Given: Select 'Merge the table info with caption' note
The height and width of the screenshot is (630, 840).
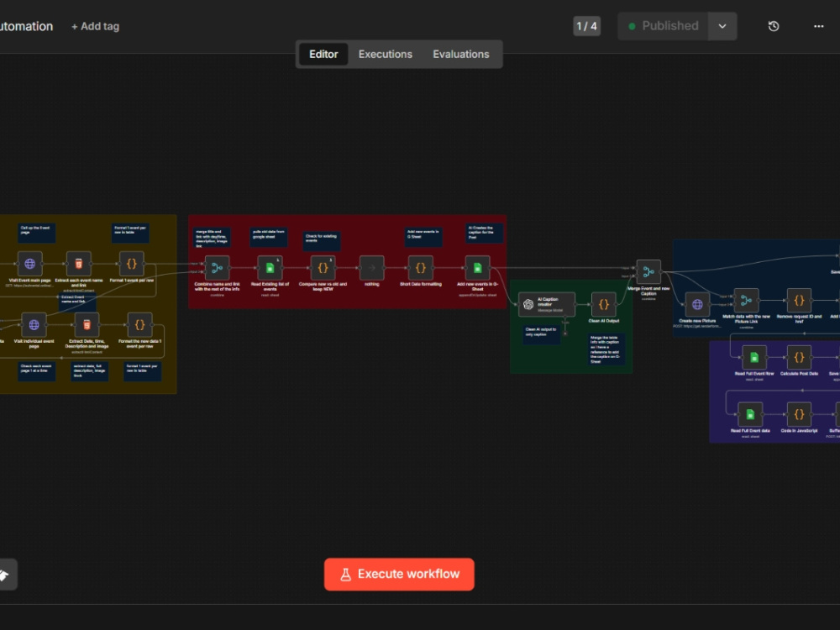Looking at the screenshot, I should (606, 349).
